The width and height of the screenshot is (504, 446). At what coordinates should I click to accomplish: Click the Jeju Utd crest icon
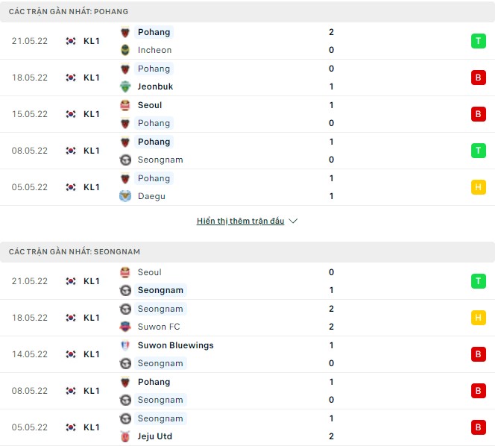pos(125,436)
